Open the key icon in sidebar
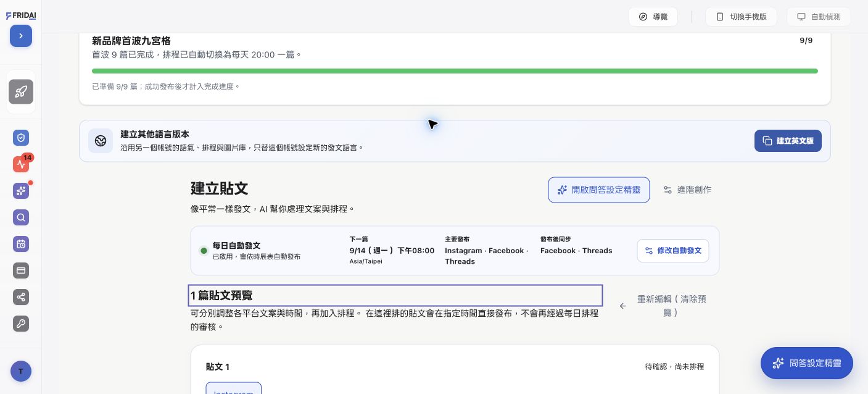This screenshot has height=394, width=868. click(21, 324)
